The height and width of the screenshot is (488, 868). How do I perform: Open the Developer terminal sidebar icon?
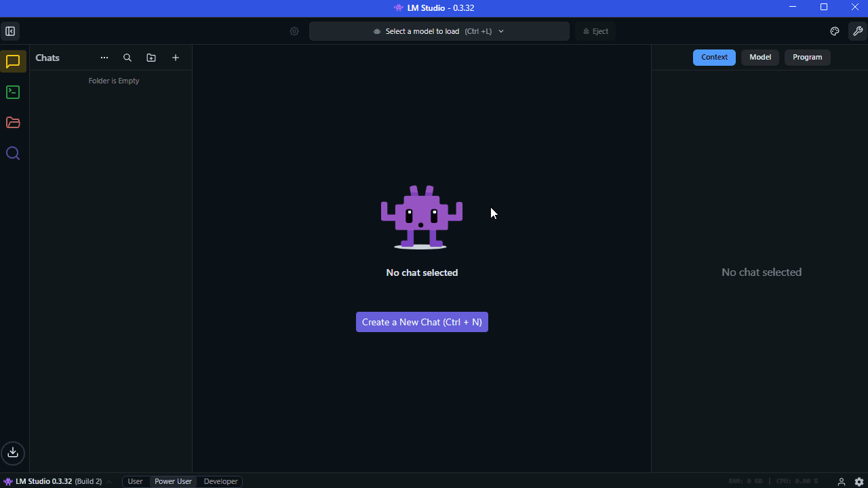13,92
